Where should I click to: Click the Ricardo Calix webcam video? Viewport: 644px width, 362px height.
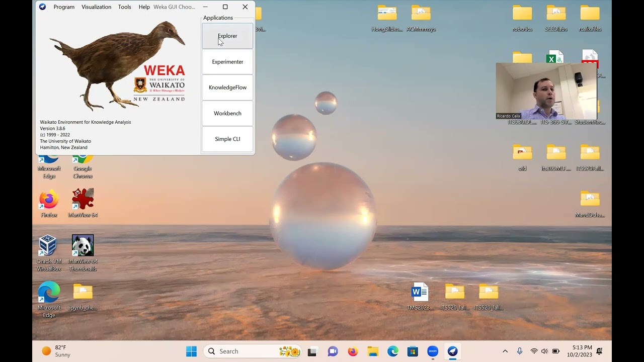[546, 91]
